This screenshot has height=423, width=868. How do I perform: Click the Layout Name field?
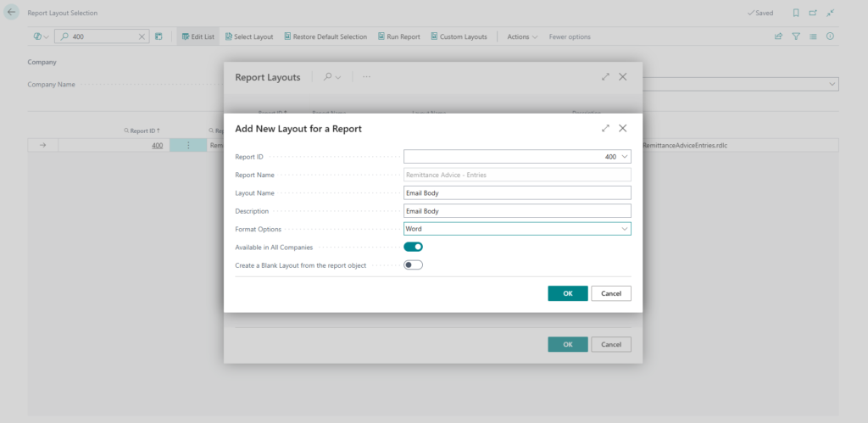click(x=517, y=192)
